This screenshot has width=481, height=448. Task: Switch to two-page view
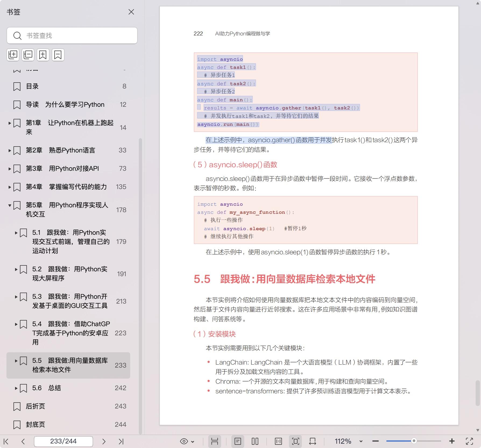coord(255,441)
